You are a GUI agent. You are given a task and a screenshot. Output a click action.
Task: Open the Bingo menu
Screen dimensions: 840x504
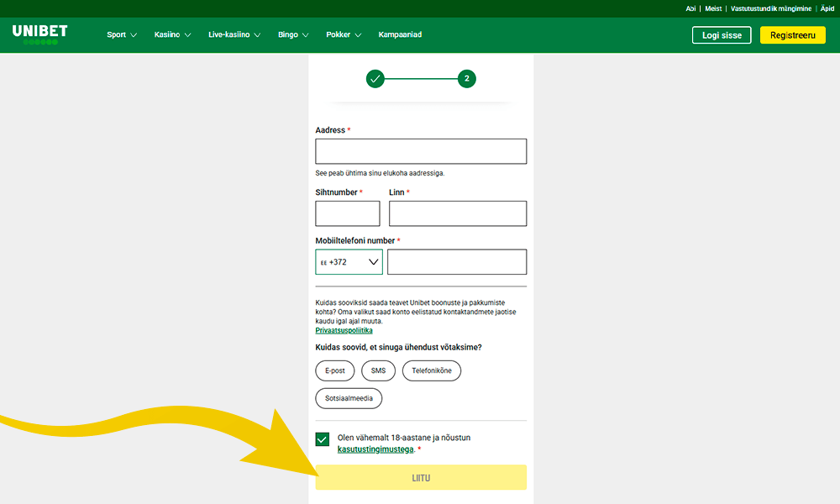click(293, 35)
